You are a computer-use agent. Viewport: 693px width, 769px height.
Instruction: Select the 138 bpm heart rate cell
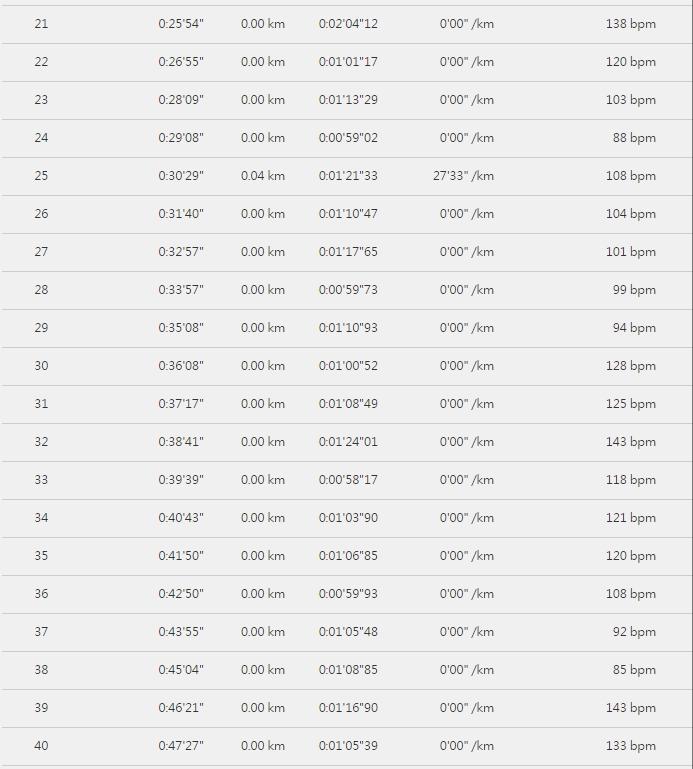630,23
